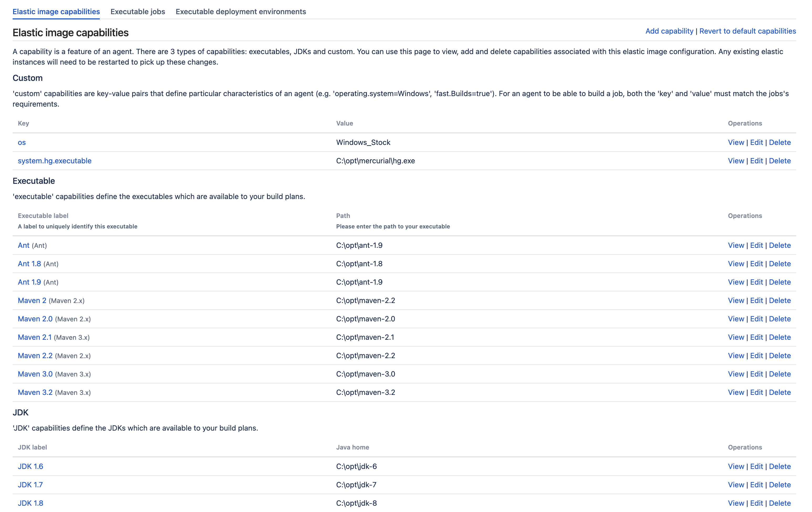Click the Add capability link
Image resolution: width=812 pixels, height=512 pixels.
pos(669,31)
